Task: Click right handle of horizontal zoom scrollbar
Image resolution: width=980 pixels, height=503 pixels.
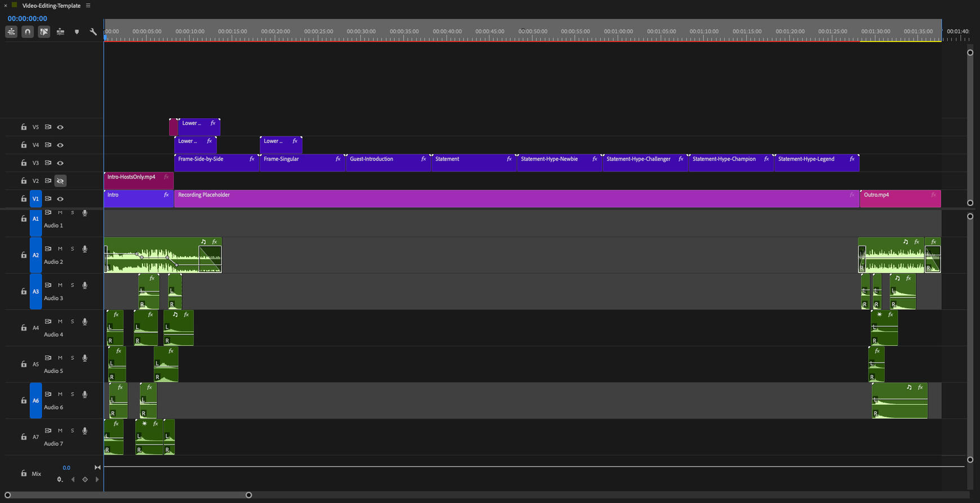Action: 248,495
